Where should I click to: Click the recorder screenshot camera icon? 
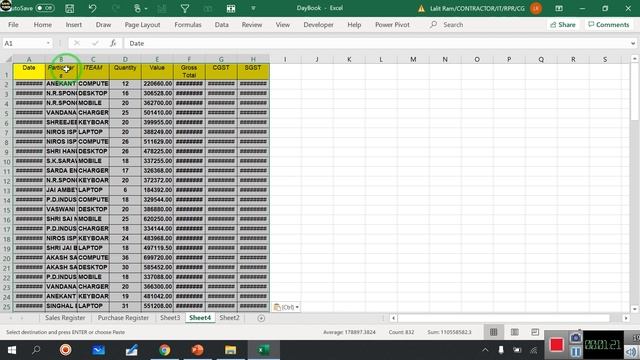tap(576, 338)
